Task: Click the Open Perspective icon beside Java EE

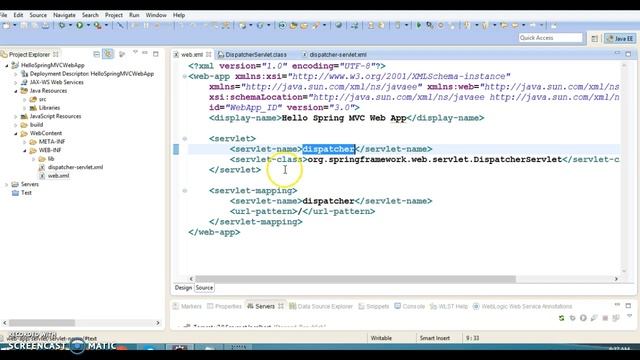Action: [x=594, y=38]
